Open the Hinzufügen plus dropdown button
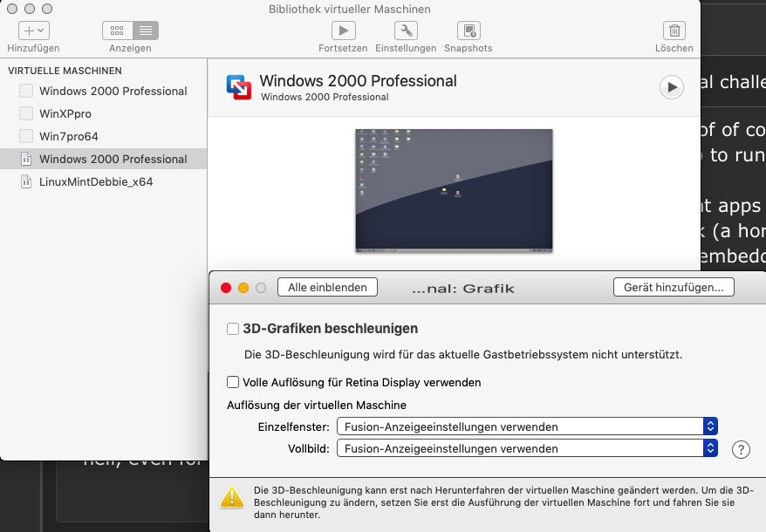This screenshot has height=532, width=766. 34,31
